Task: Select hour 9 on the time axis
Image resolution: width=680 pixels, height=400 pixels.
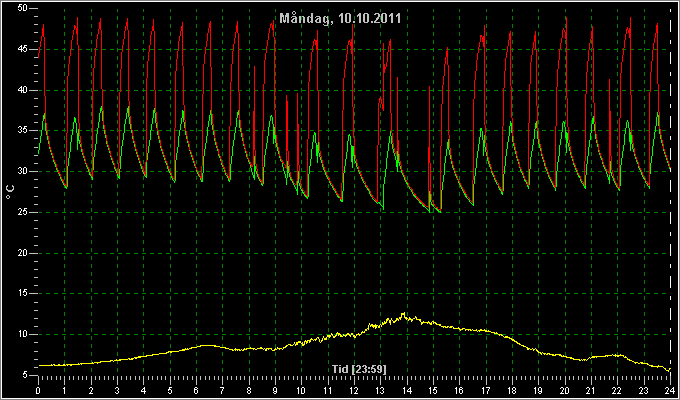Action: pos(275,390)
